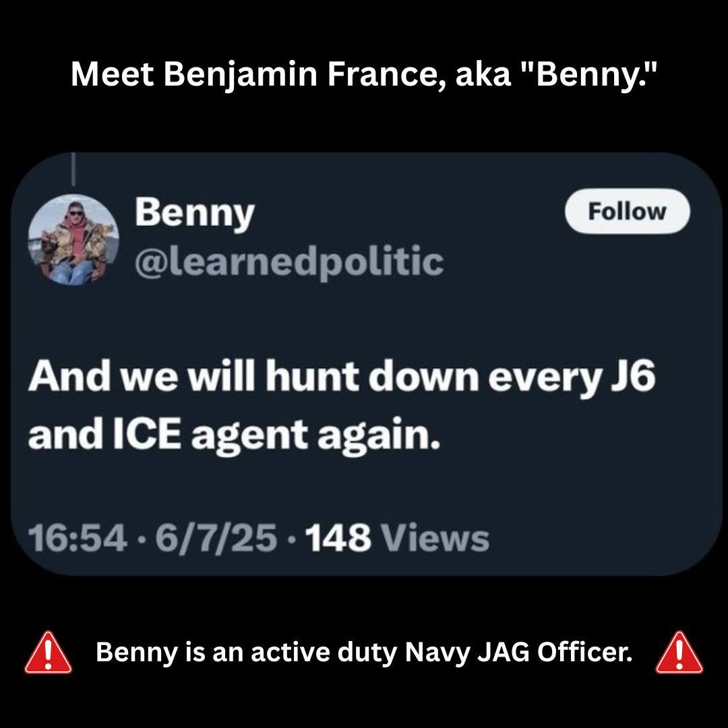Click the right red warning triangle icon
Viewport: 728px width, 728px height.
click(679, 653)
